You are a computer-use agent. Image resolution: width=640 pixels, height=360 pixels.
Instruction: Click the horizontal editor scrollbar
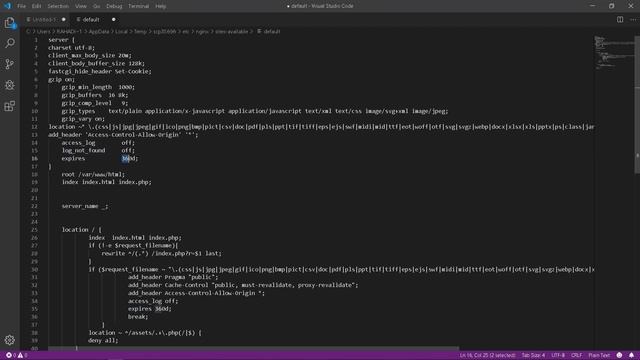253,349
